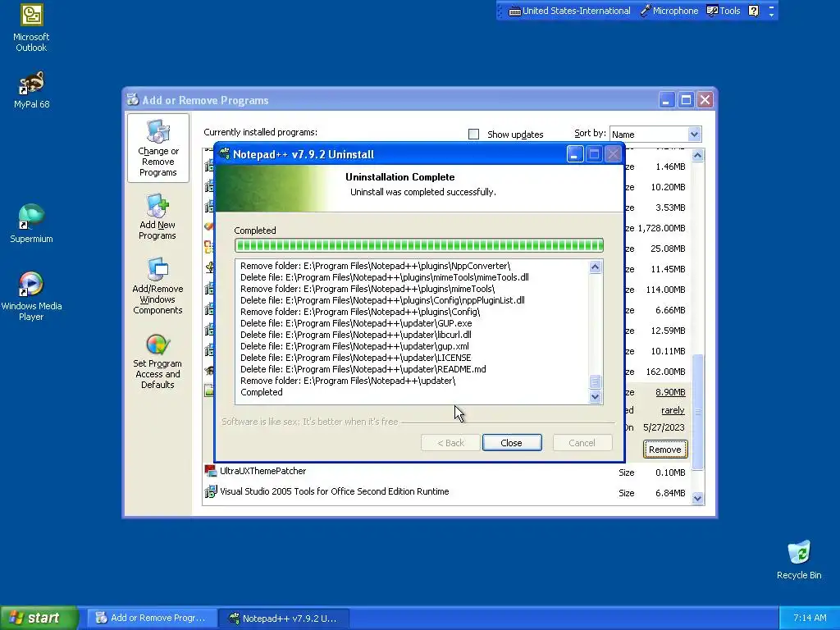Click the Notepad++ uninstaller title bar icon
The height and width of the screenshot is (630, 840).
coord(225,154)
